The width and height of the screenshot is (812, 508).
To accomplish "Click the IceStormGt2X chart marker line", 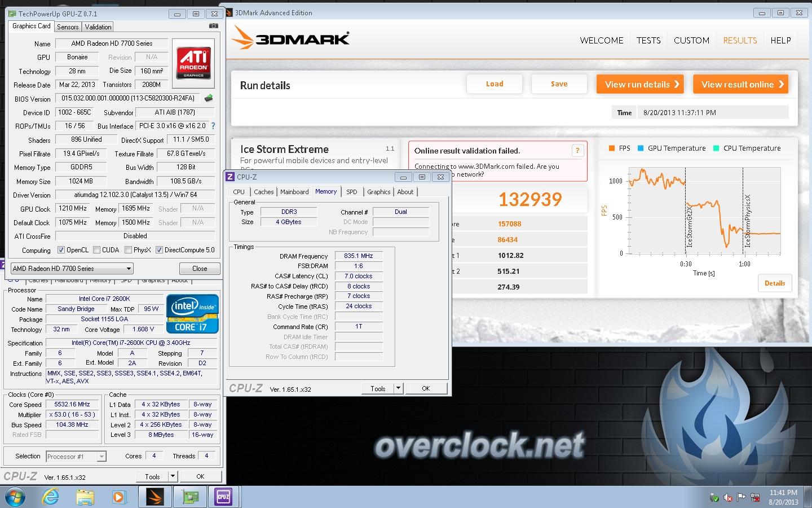I will click(x=686, y=210).
